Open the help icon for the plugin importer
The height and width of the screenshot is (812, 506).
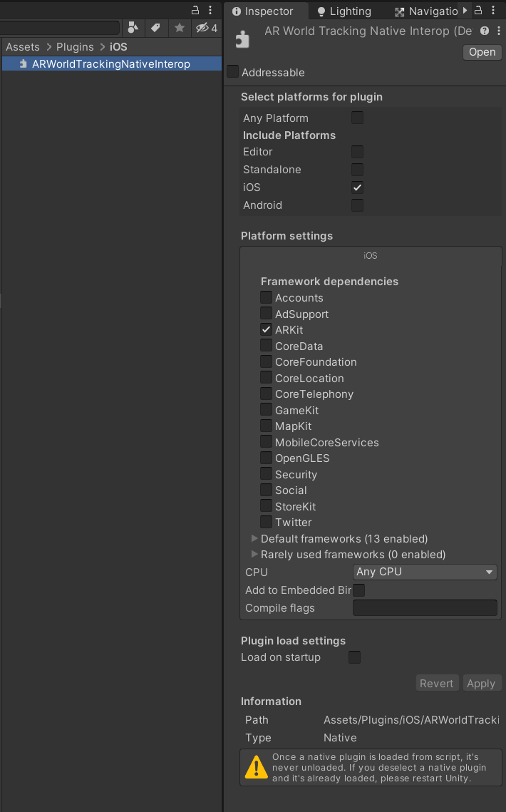pos(485,31)
